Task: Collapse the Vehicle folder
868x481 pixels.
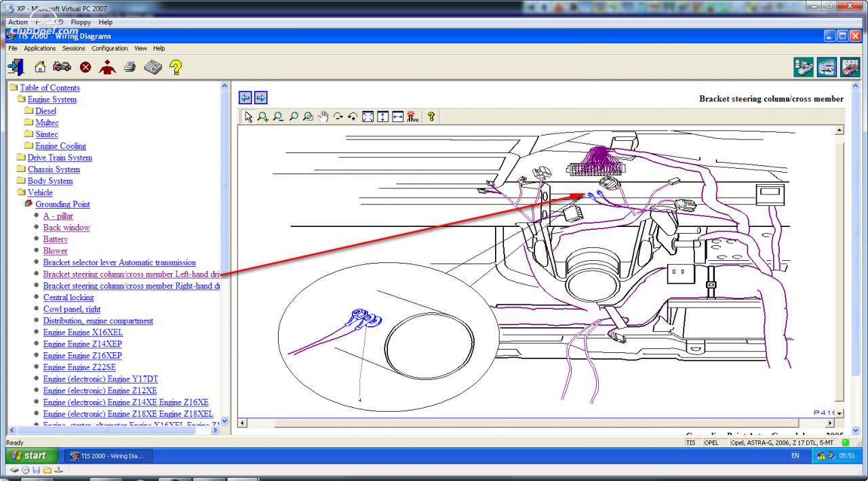Action: [40, 192]
